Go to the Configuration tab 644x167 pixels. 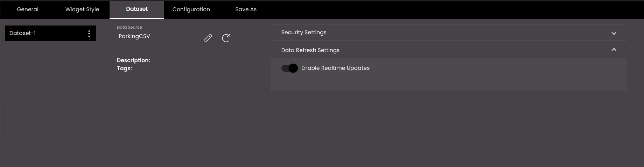point(191,9)
